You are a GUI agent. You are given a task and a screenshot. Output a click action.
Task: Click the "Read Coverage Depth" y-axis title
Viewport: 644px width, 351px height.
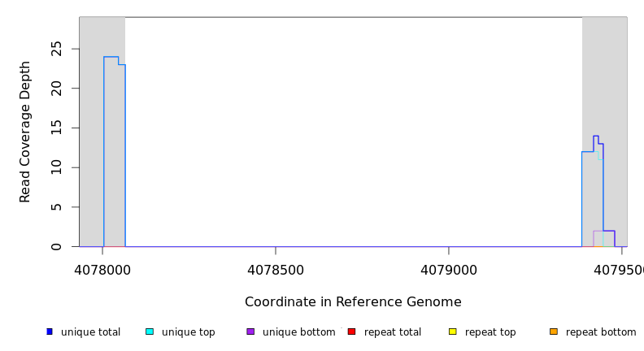(26, 132)
